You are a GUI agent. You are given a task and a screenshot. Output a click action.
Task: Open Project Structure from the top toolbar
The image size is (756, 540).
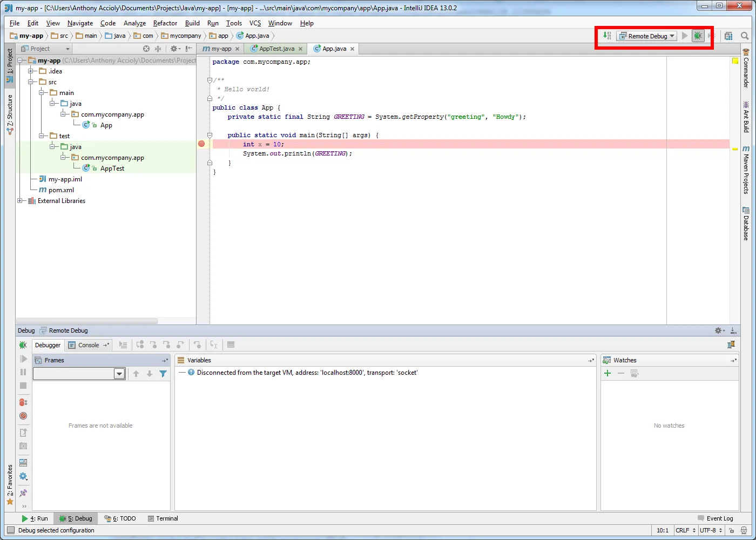[x=728, y=36]
